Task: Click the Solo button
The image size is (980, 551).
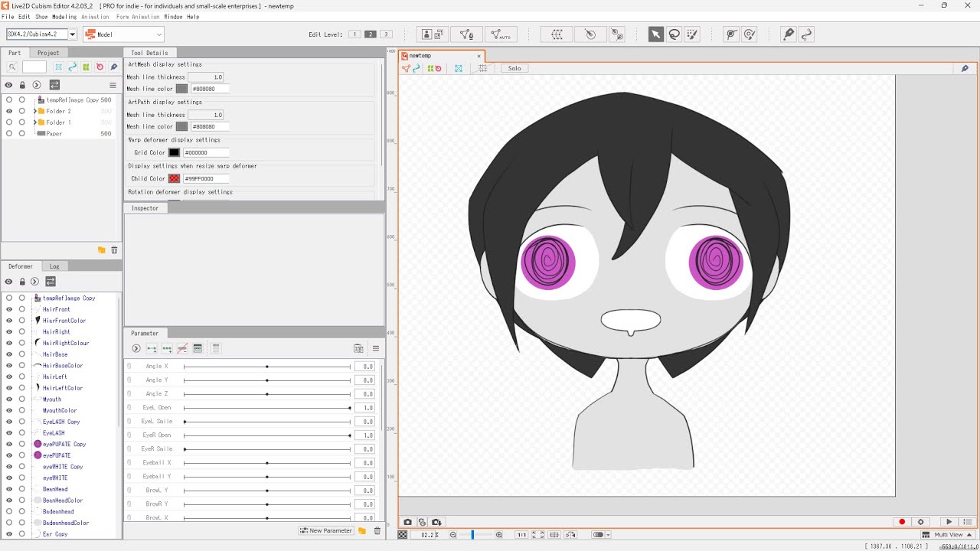Action: 514,68
